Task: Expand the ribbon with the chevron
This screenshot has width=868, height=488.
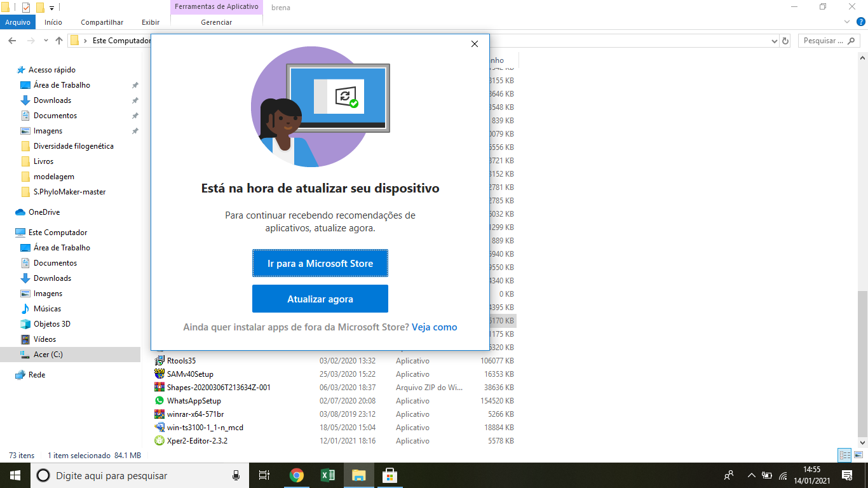Action: tap(846, 22)
